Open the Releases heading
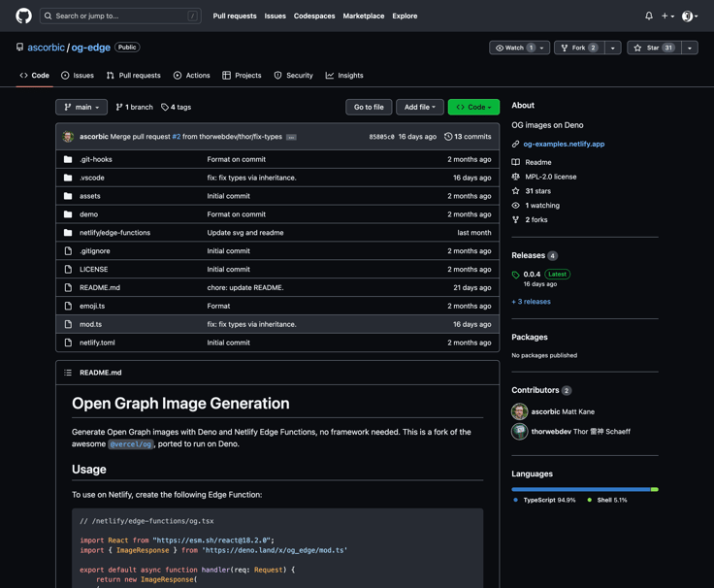Viewport: 714px width, 588px height. [x=528, y=255]
